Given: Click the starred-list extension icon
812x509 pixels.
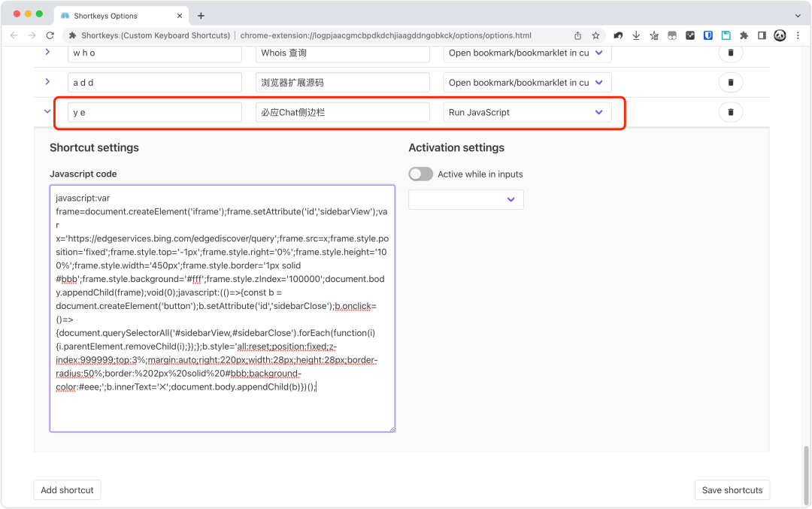Looking at the screenshot, I should click(654, 35).
